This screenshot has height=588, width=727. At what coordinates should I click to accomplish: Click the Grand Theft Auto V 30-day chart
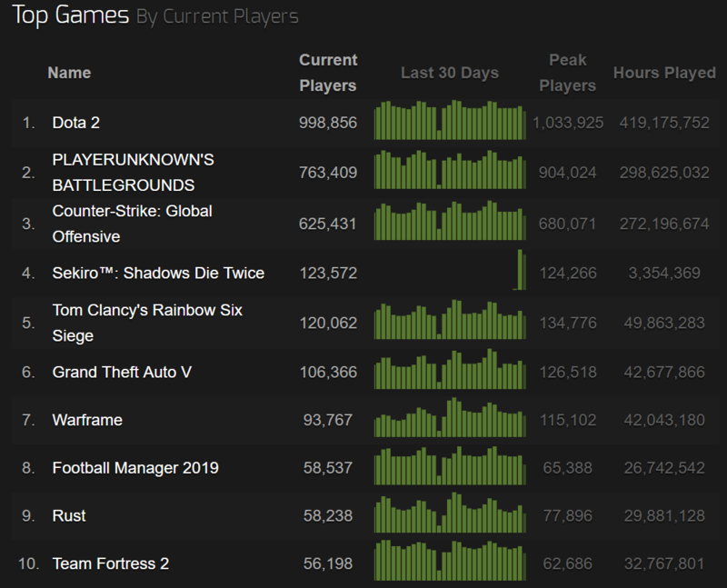[450, 369]
